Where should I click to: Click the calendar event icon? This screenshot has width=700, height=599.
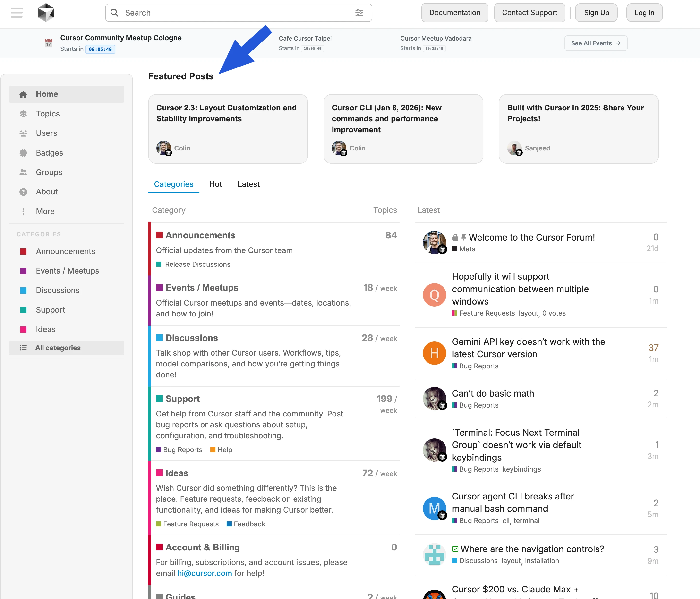point(49,43)
